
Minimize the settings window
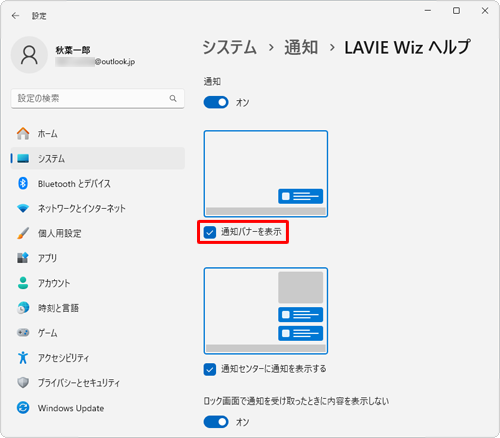(x=428, y=11)
